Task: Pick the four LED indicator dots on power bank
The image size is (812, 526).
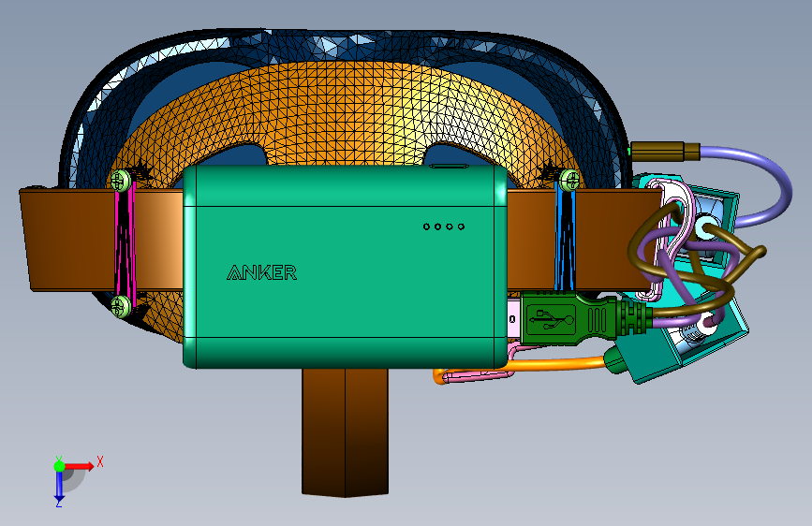Action: pos(444,226)
